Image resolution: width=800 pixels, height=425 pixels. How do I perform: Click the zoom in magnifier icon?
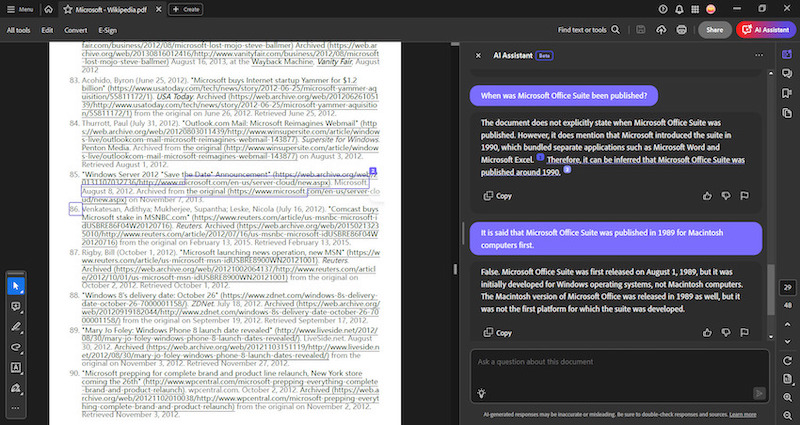pyautogui.click(x=788, y=397)
